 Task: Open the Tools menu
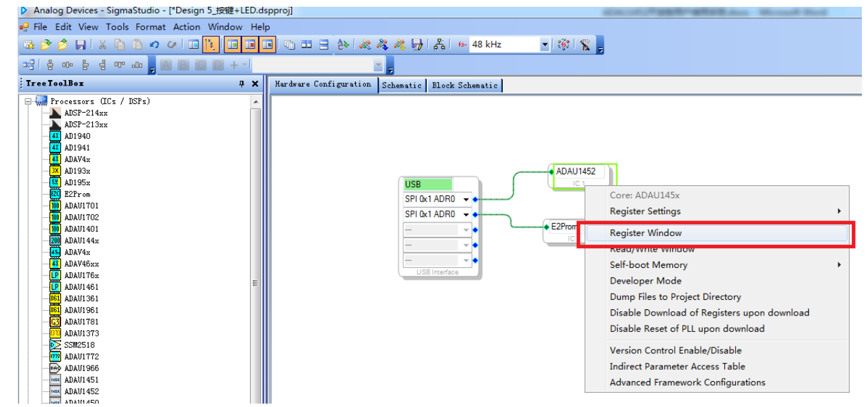[117, 27]
